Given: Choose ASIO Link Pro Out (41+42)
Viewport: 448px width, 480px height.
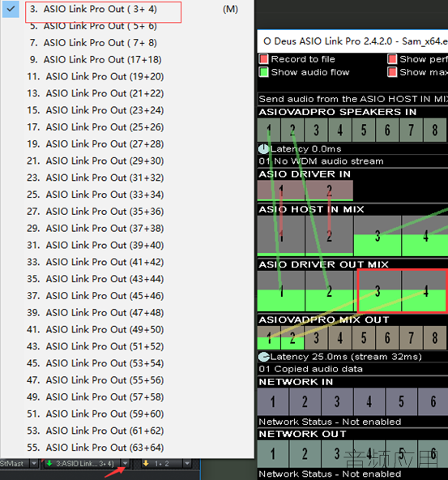Looking at the screenshot, I should (x=127, y=262).
